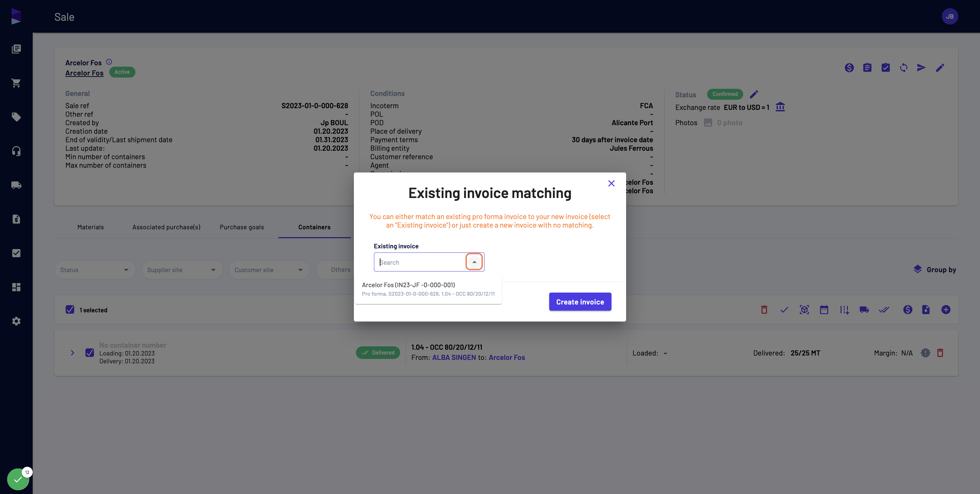Screen dimensions: 980x494
Task: Uncheck the 'No container number' row checkbox
Action: click(x=90, y=353)
